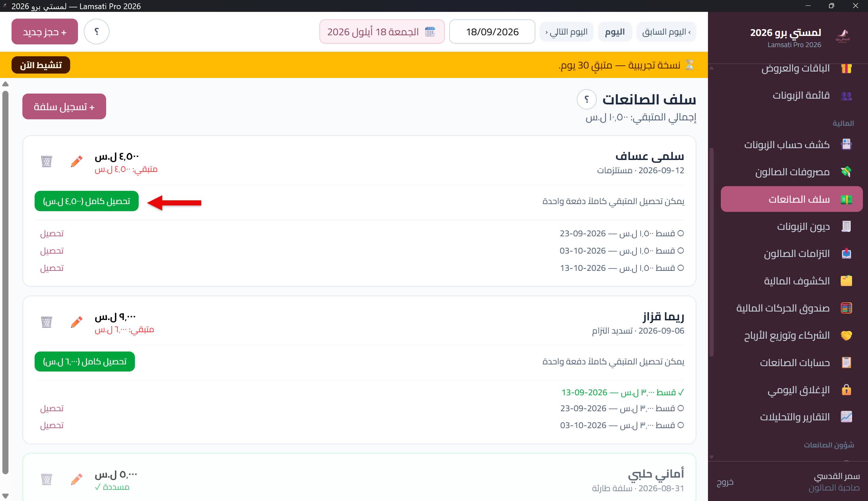This screenshot has width=868, height=501.
Task: Click pencil icon for أماني حلبي advance
Action: pos(77,479)
